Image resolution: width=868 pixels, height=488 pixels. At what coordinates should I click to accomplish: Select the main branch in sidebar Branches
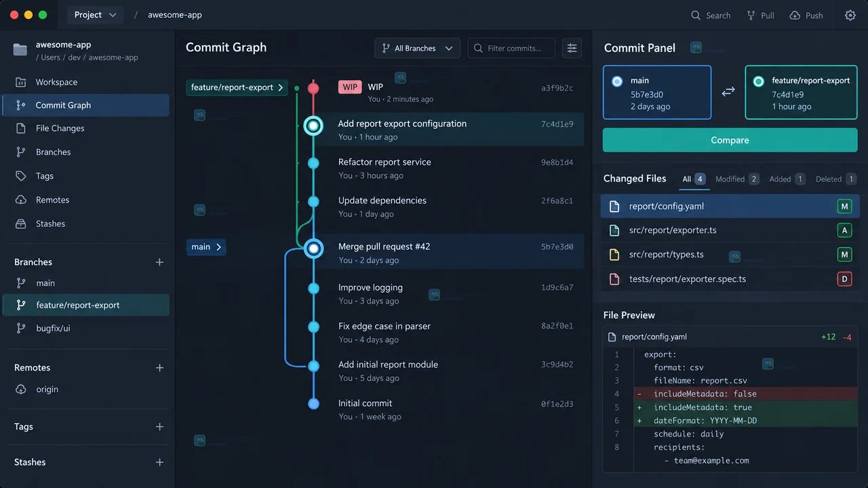pyautogui.click(x=86, y=283)
